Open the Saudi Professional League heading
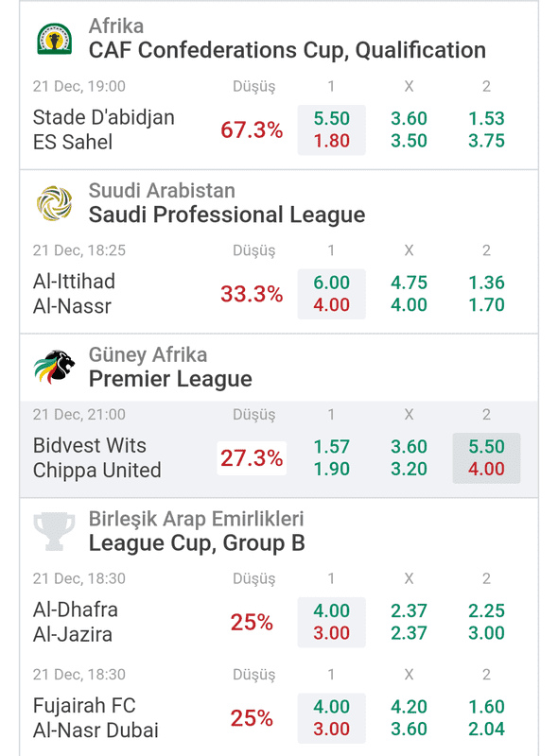The height and width of the screenshot is (756, 558). coord(227,215)
